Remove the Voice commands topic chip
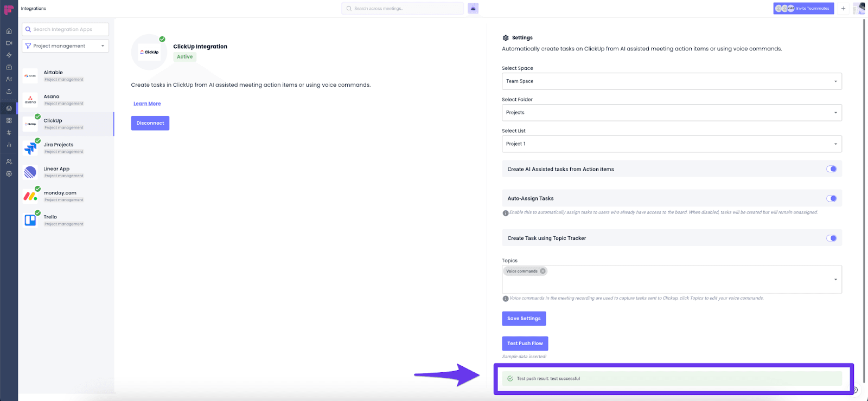Screen dimensions: 868x401 point(542,271)
